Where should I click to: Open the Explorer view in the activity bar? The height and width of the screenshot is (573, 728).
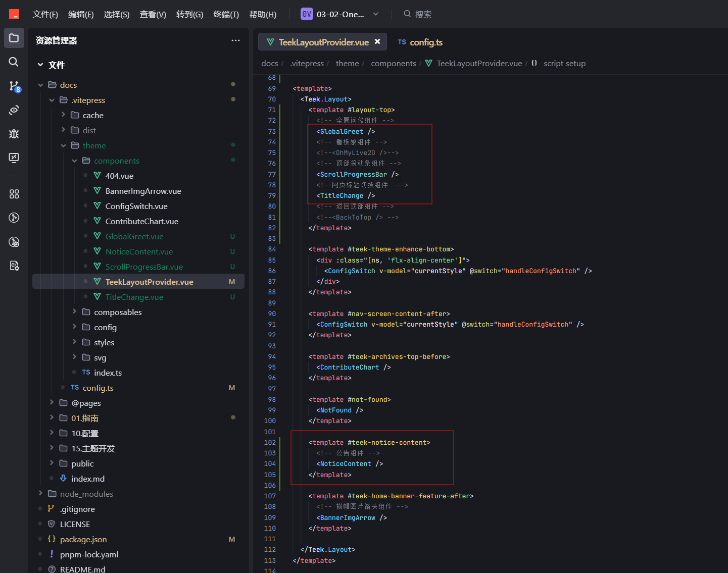tap(14, 38)
